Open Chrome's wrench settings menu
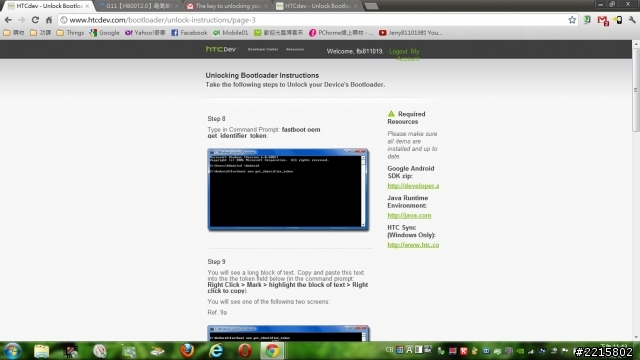The height and width of the screenshot is (360, 640). (x=632, y=20)
